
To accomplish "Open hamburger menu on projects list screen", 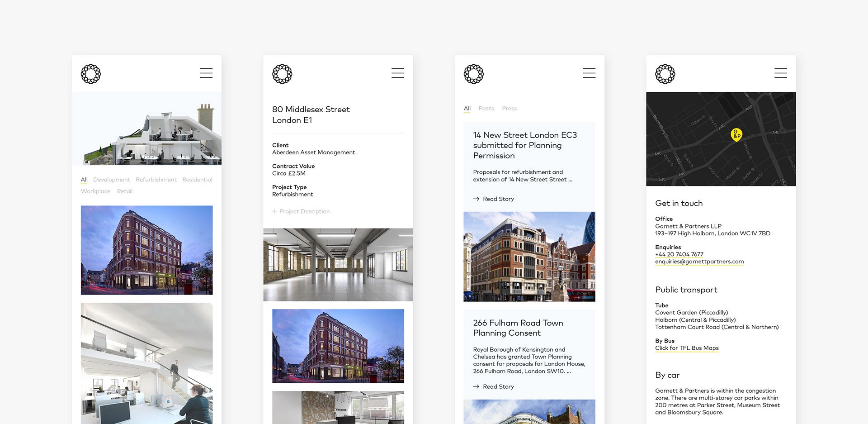I will coord(206,73).
